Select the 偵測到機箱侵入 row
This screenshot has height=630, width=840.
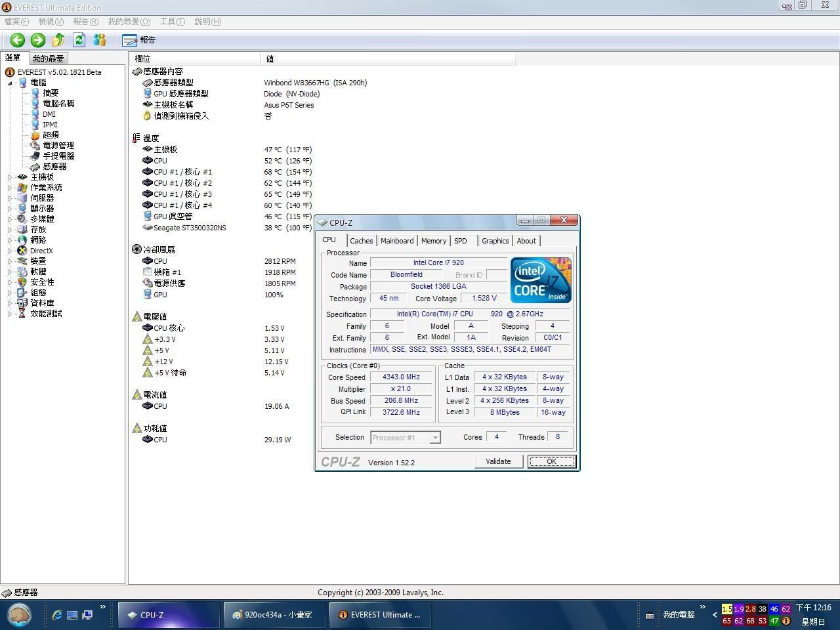pos(207,116)
